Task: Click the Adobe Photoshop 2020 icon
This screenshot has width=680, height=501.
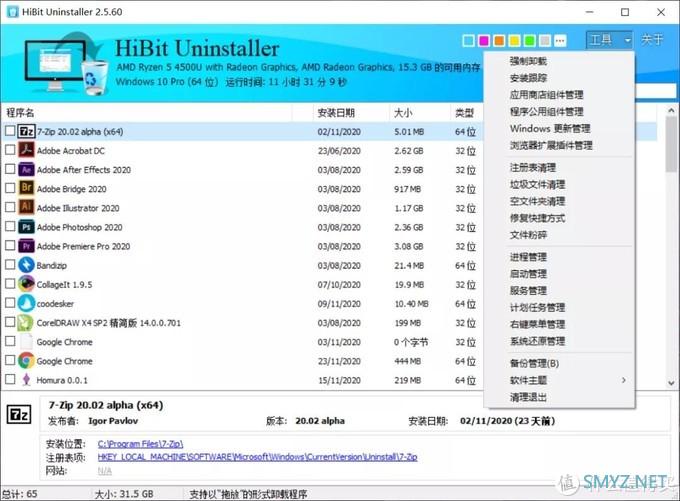Action: point(26,226)
